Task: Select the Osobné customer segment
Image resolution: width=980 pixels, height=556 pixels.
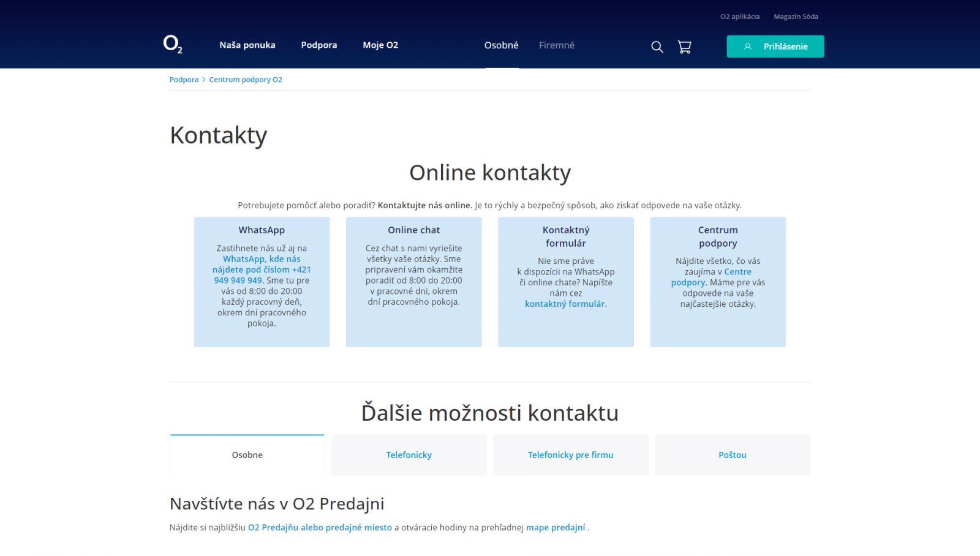Action: (x=501, y=45)
